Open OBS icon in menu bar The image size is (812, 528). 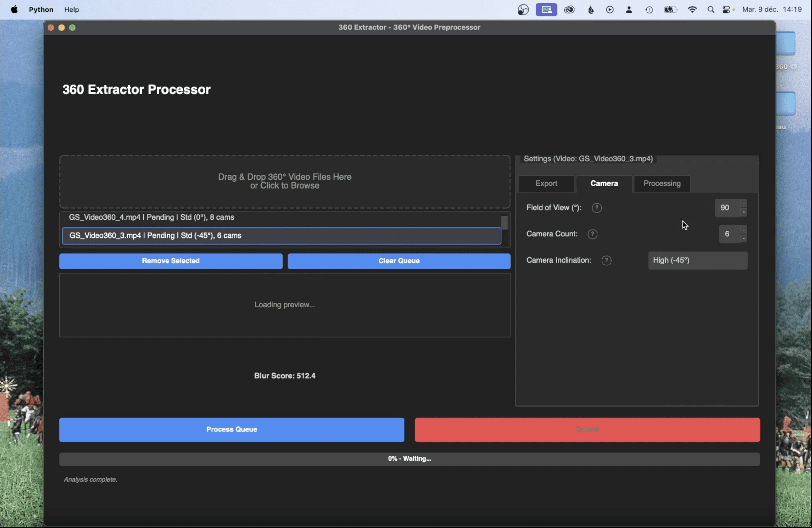coord(523,10)
